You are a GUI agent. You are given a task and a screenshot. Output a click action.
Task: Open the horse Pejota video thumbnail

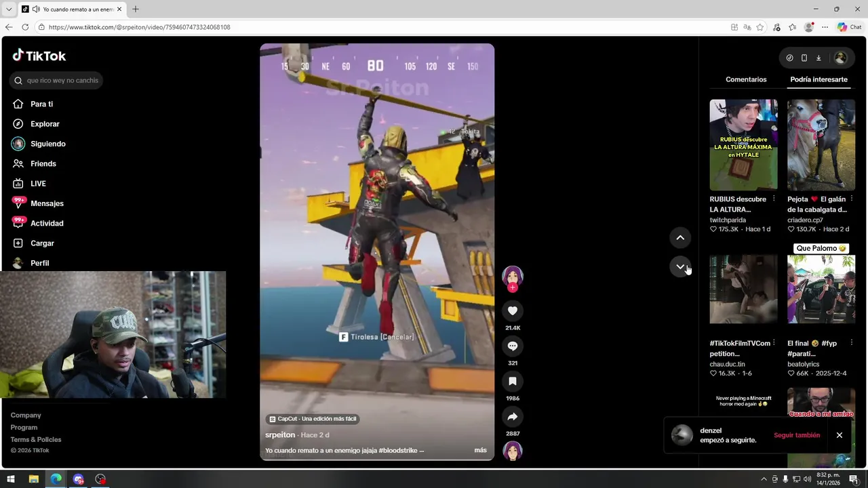[x=821, y=145]
